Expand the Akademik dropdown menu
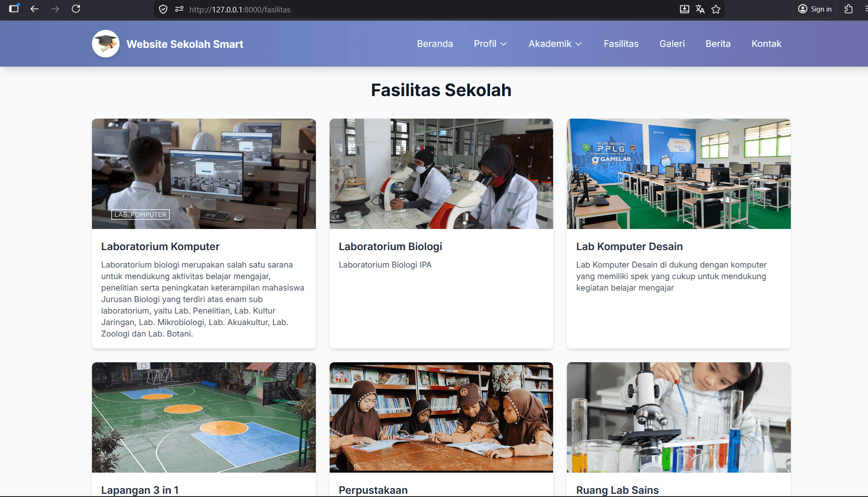This screenshot has height=497, width=868. coord(555,44)
